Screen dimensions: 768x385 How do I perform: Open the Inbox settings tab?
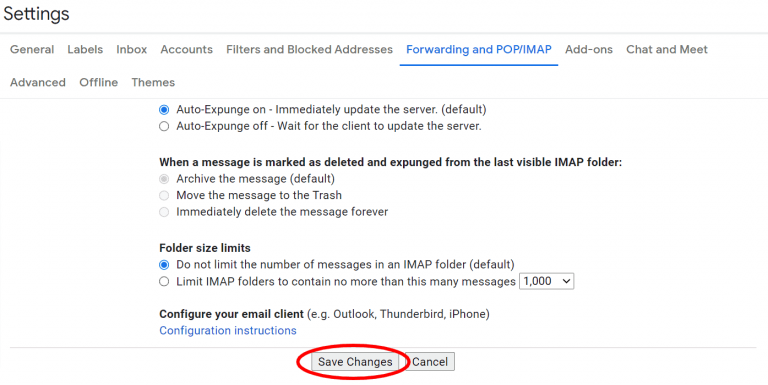click(x=132, y=49)
